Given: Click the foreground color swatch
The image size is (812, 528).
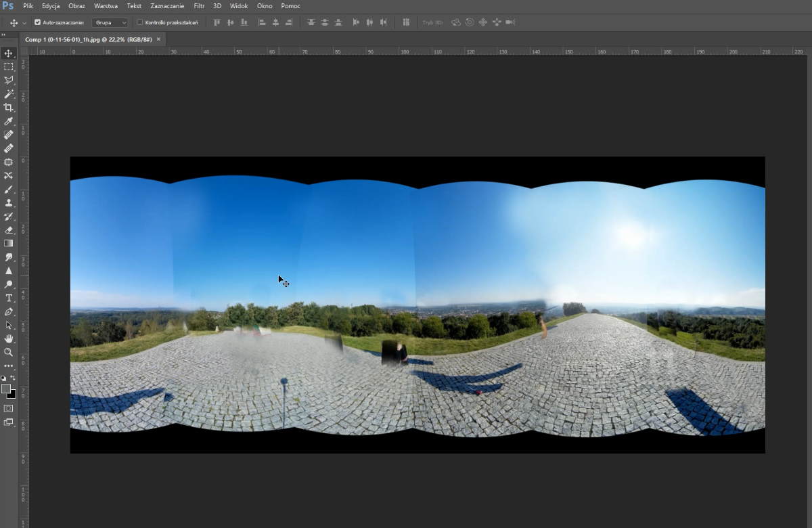Looking at the screenshot, I should [x=6, y=389].
